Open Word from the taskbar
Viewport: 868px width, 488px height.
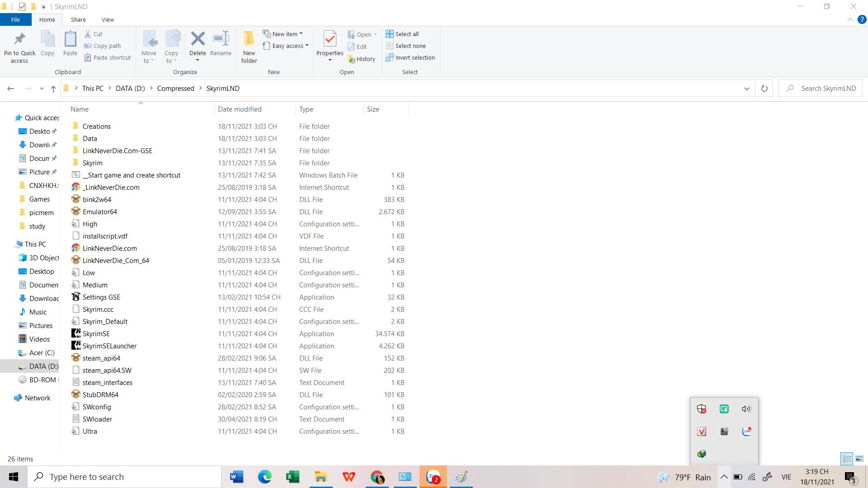(236, 477)
